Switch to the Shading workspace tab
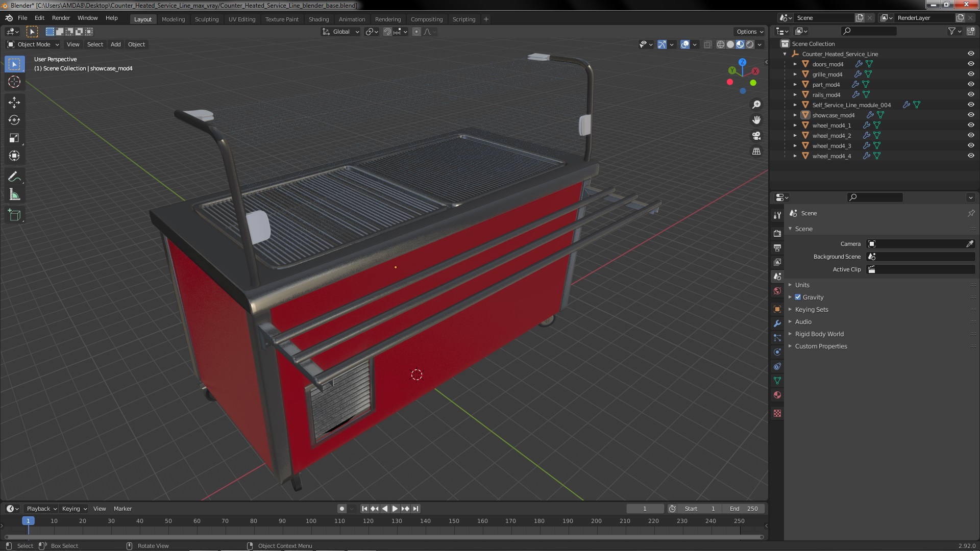Screen dimensions: 980x551 318,19
